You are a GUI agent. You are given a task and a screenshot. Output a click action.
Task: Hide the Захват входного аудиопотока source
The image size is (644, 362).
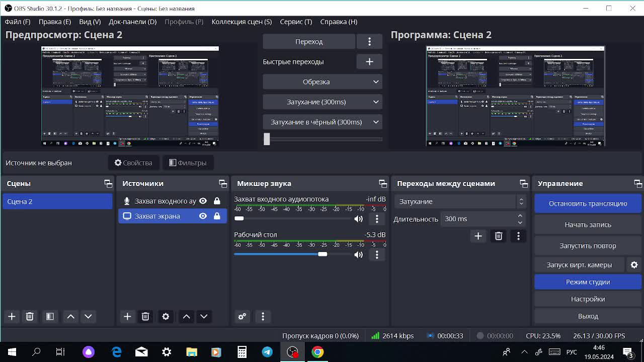pyautogui.click(x=203, y=201)
